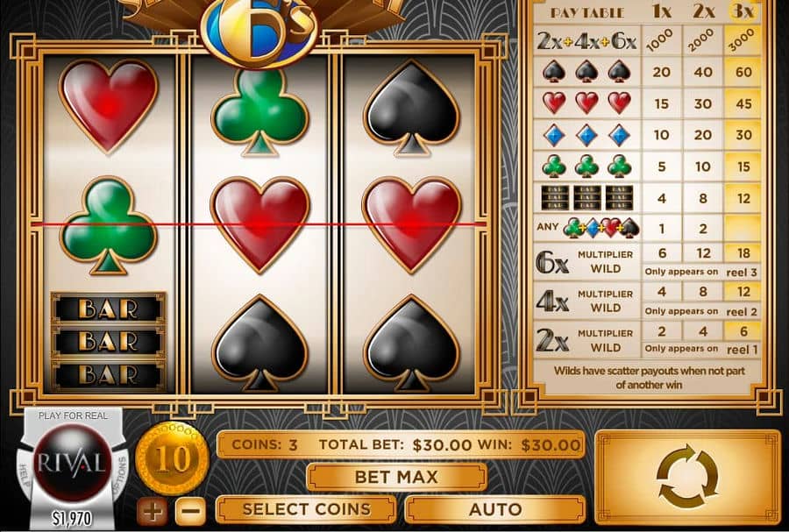Click the 6x multiplier wild pay table icon
Viewport: 789px width, 532px height.
tap(552, 262)
